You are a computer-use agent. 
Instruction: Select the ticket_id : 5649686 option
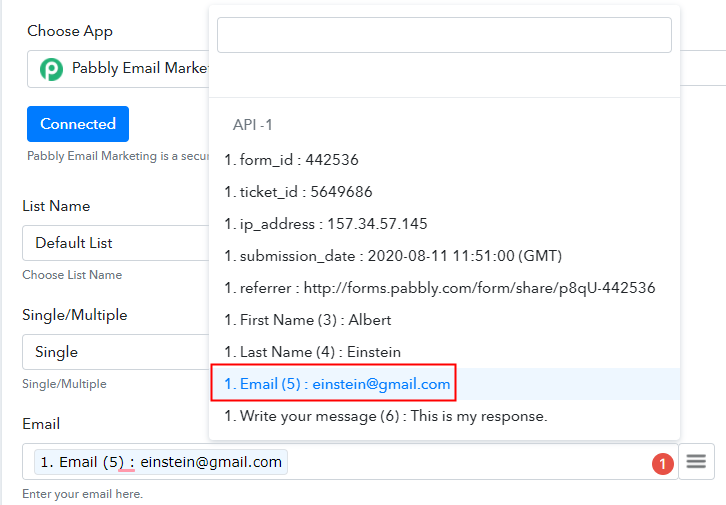click(444, 192)
